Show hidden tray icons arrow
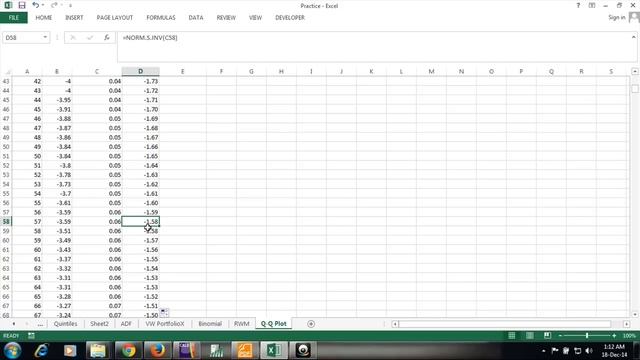Screen dimensions: 640x360 543,351
